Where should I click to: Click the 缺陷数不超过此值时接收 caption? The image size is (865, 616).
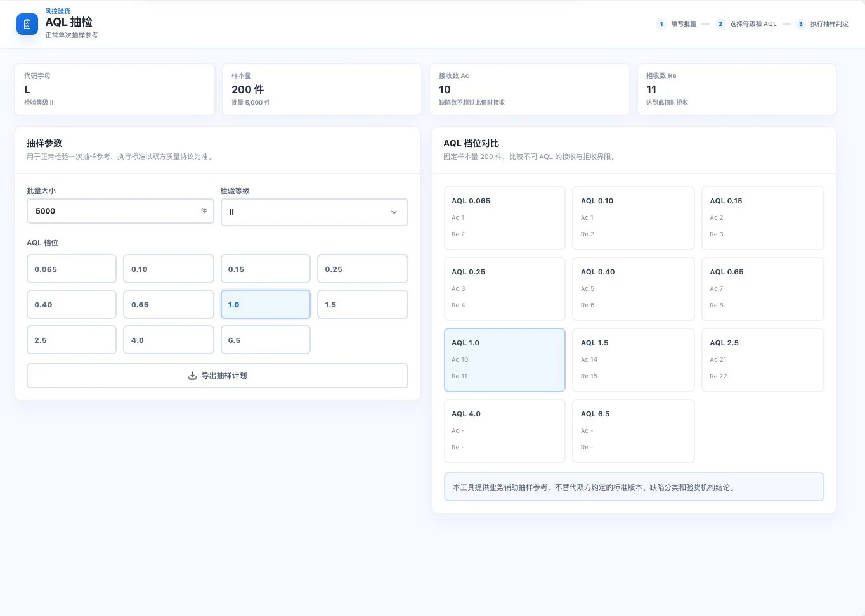click(x=472, y=103)
